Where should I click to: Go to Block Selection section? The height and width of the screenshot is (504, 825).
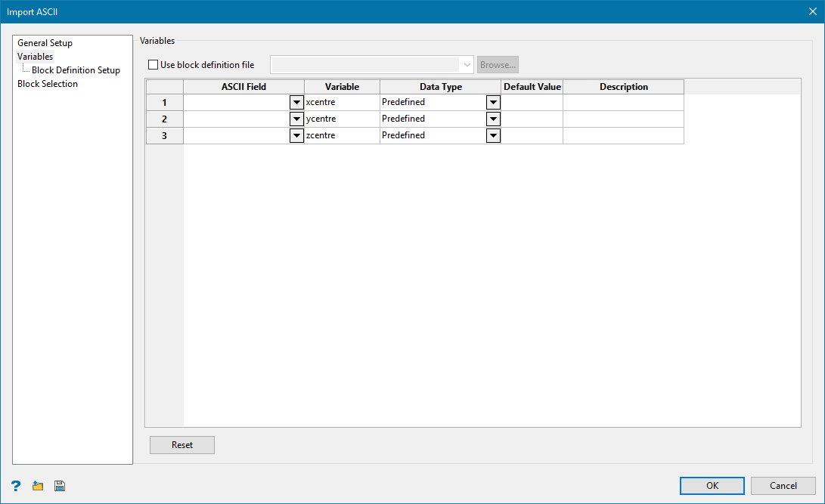48,84
